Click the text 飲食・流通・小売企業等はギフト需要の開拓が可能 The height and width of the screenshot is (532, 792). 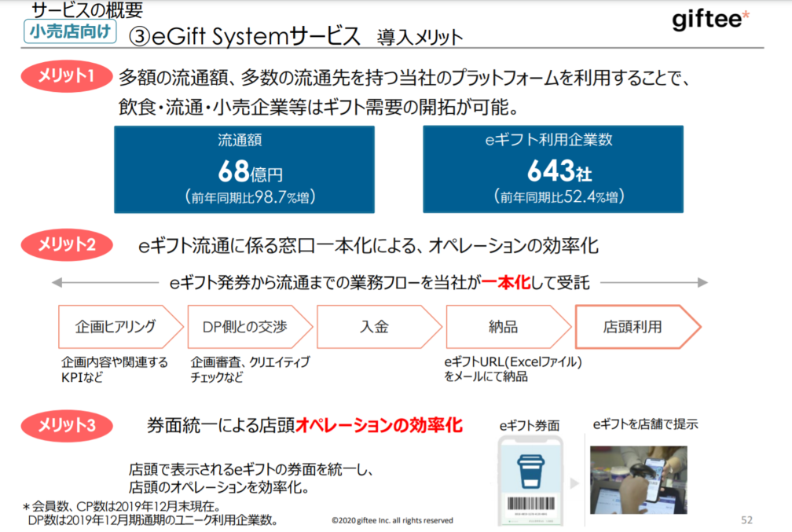click(x=319, y=107)
